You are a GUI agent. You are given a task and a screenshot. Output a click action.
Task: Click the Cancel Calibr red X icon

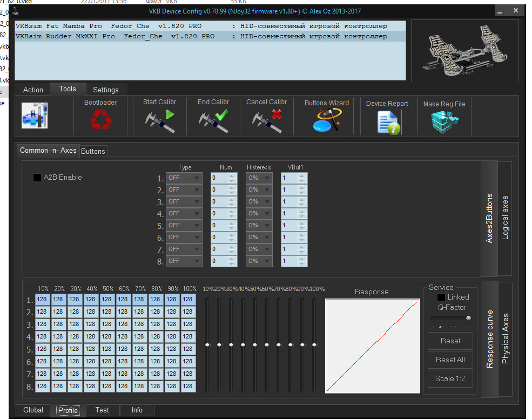pos(267,121)
